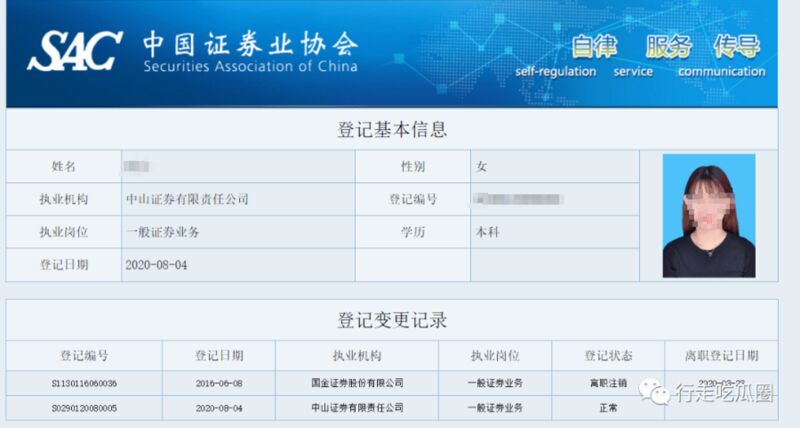Image resolution: width=800 pixels, height=428 pixels.
Task: Click 'communication' in the banner
Action: pos(721,71)
